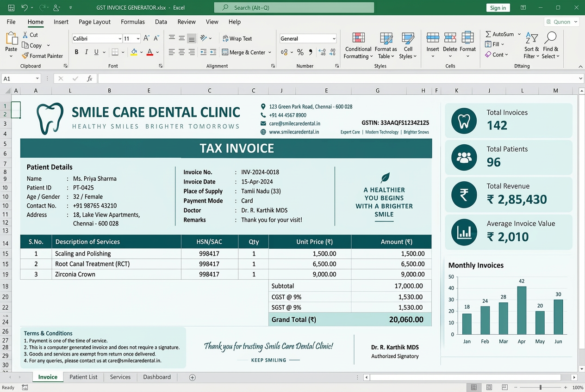Viewport: 585px width, 392px height.
Task: Decrease decimal places
Action: [333, 52]
